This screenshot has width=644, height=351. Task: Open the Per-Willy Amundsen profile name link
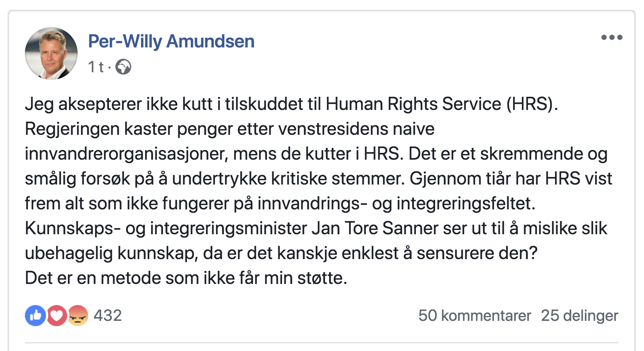click(171, 41)
